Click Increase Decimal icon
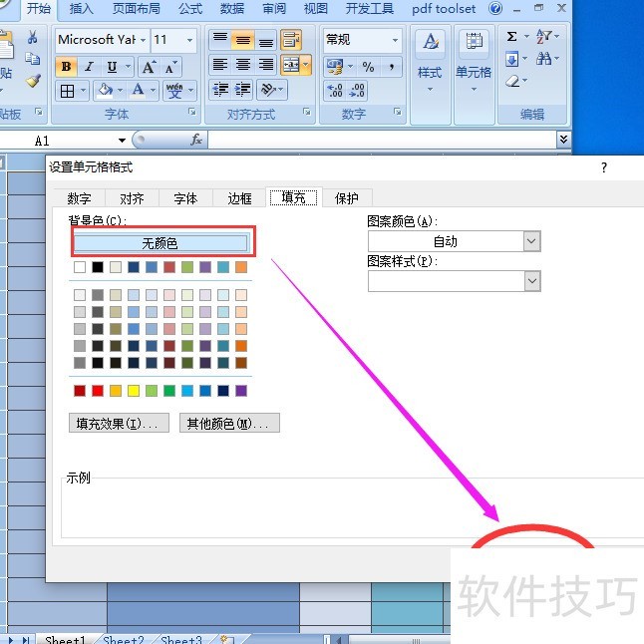This screenshot has height=644, width=644. pyautogui.click(x=335, y=91)
